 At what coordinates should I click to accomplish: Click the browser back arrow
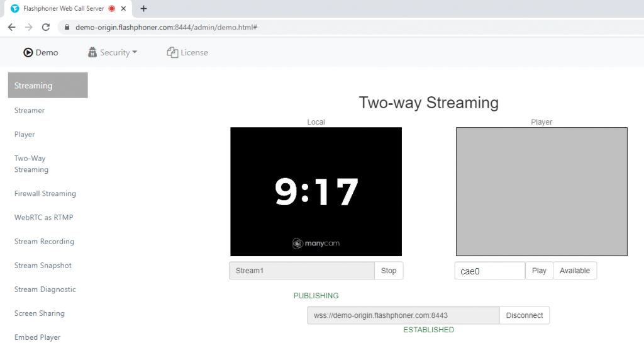tap(11, 27)
